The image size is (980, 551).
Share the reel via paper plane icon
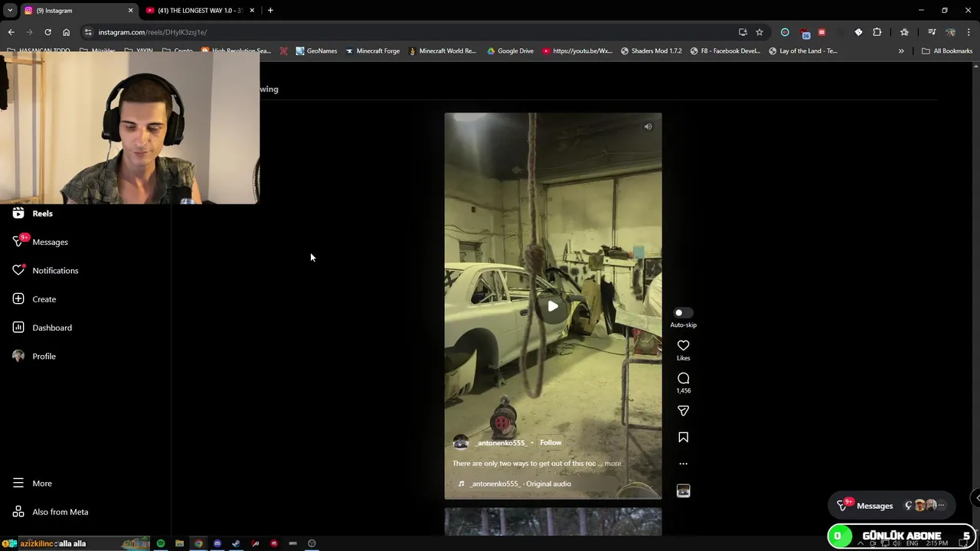tap(683, 411)
